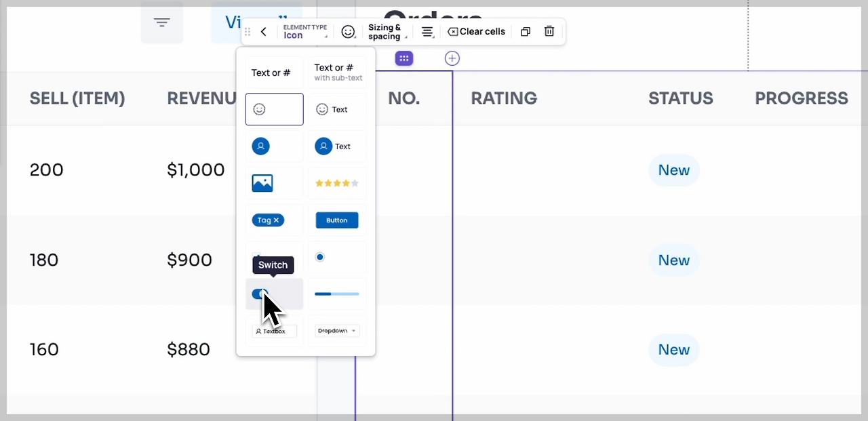
Task: Select the Button element type
Action: pyautogui.click(x=337, y=220)
